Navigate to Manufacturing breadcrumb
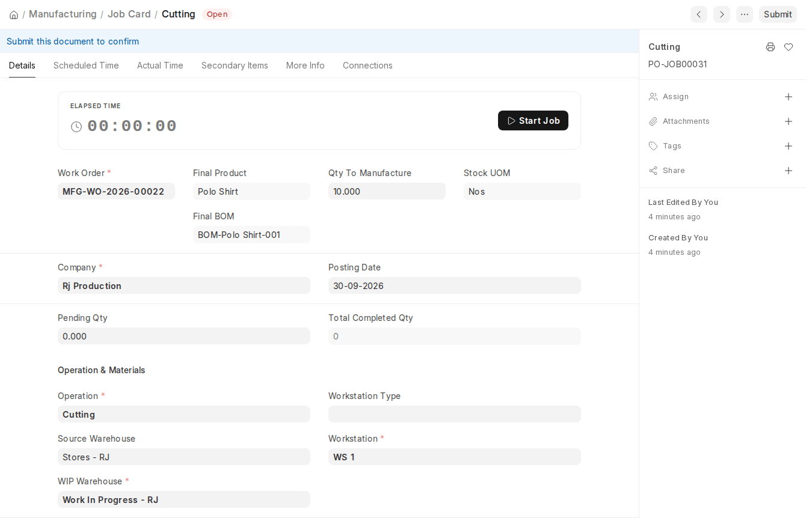Image resolution: width=812 pixels, height=518 pixels. (63, 14)
